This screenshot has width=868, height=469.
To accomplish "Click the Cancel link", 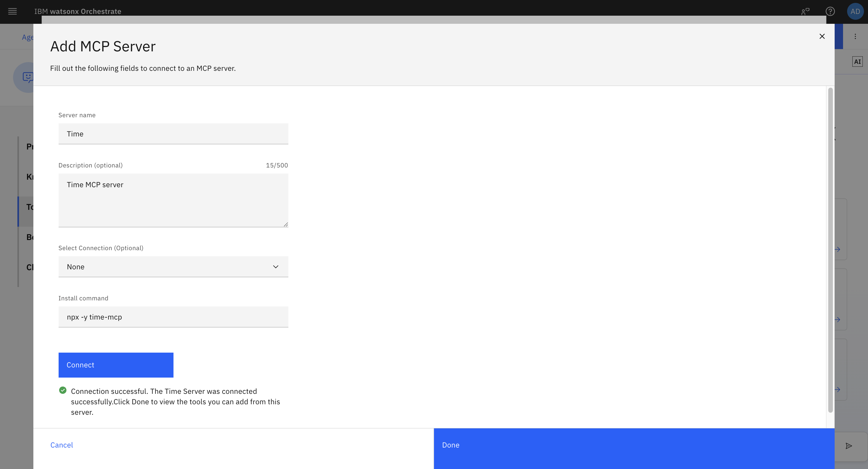I will (x=61, y=445).
